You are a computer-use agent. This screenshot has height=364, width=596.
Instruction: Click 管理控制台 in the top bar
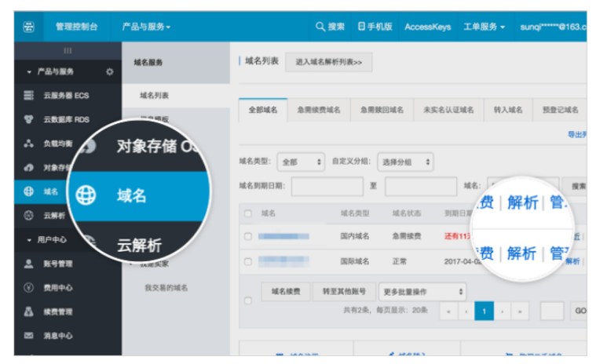click(x=76, y=27)
